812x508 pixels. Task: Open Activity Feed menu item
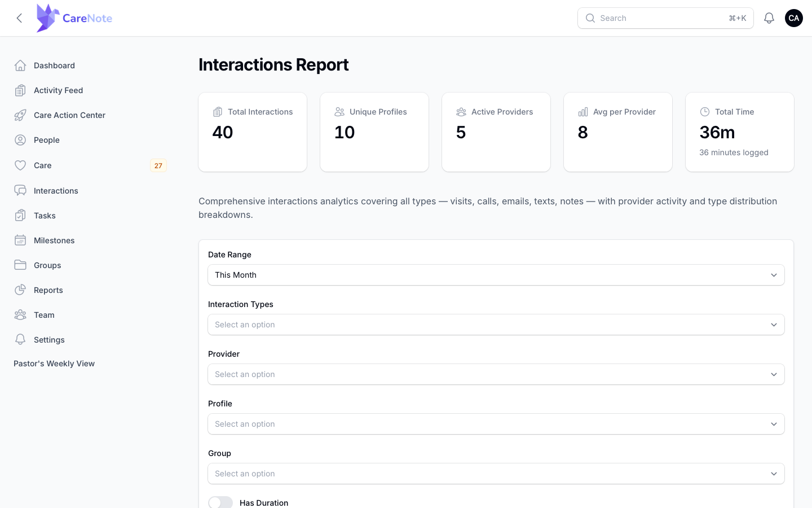tap(90, 90)
